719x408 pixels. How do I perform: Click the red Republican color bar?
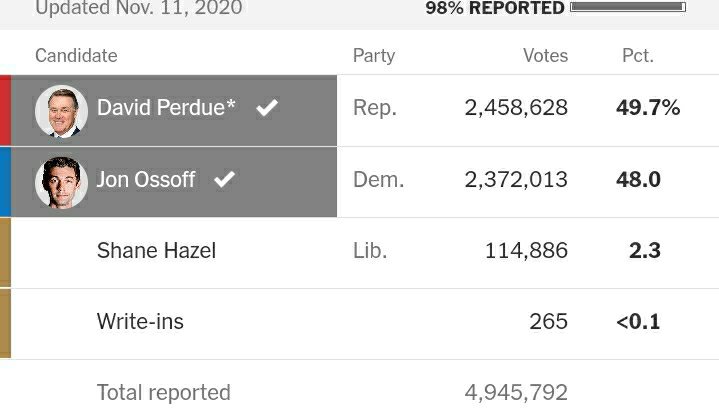pyautogui.click(x=5, y=110)
